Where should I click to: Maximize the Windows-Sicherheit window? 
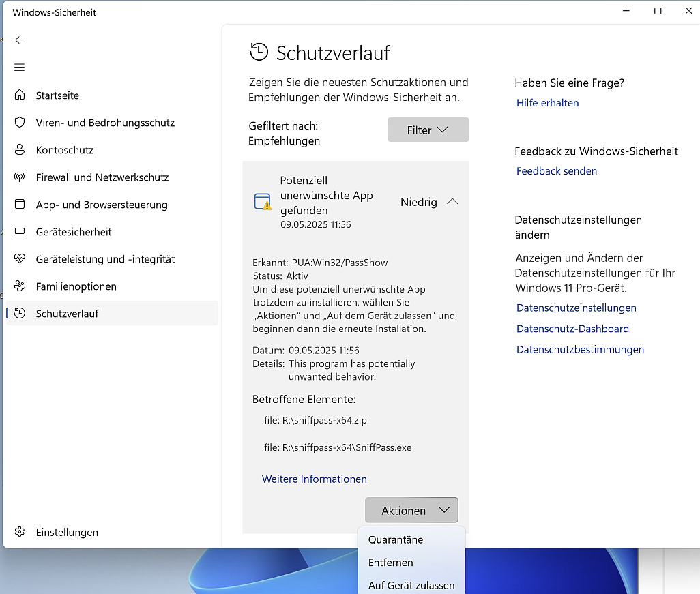[658, 11]
